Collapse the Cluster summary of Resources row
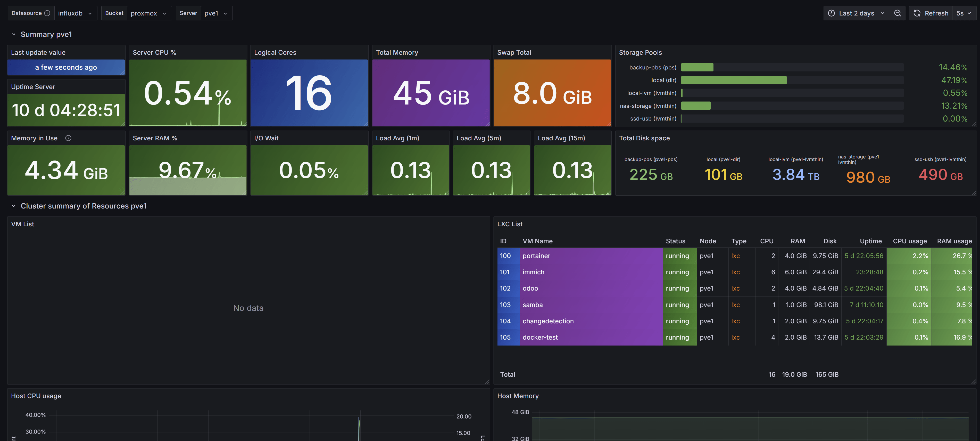 point(14,206)
